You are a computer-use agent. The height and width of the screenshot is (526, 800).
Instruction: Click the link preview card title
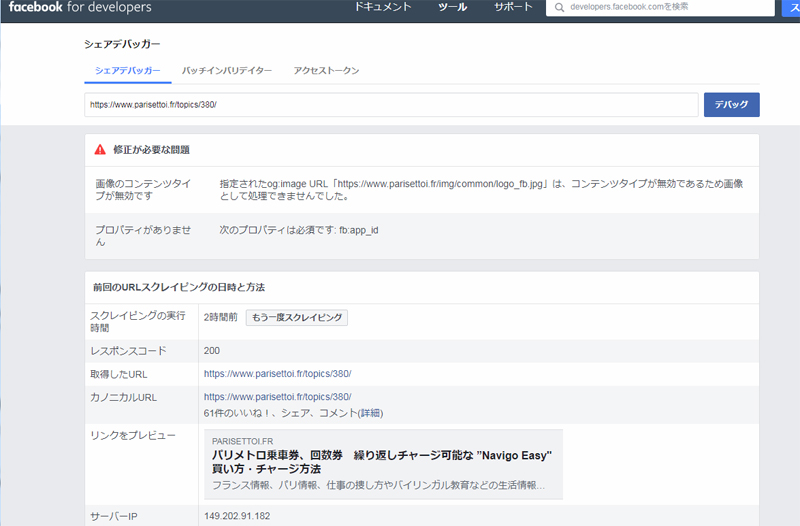point(382,462)
